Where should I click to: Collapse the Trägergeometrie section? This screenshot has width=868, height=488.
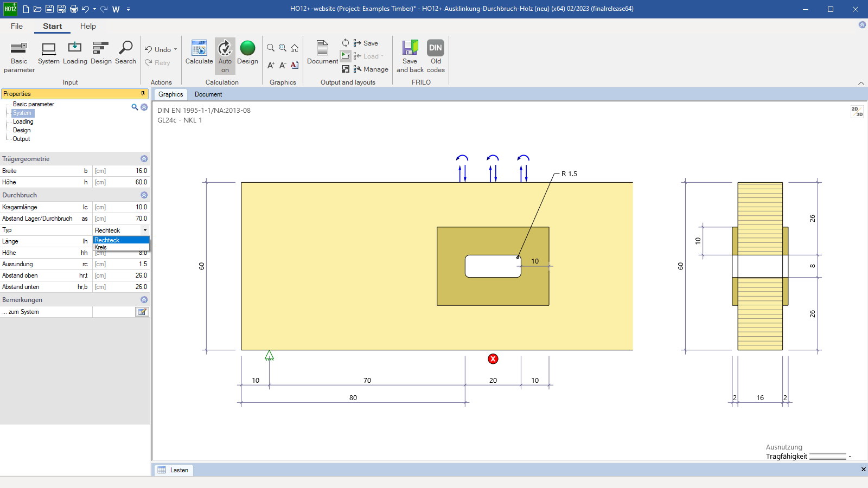[x=144, y=159]
